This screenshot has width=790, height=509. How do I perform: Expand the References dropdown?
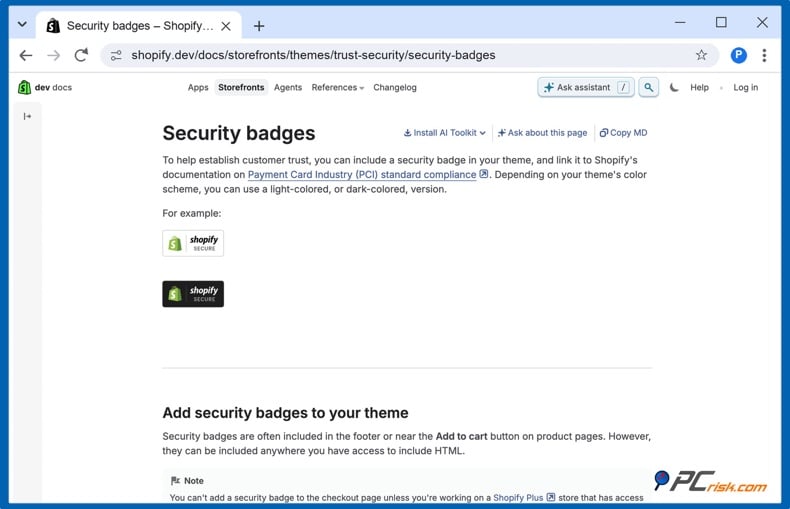click(338, 87)
